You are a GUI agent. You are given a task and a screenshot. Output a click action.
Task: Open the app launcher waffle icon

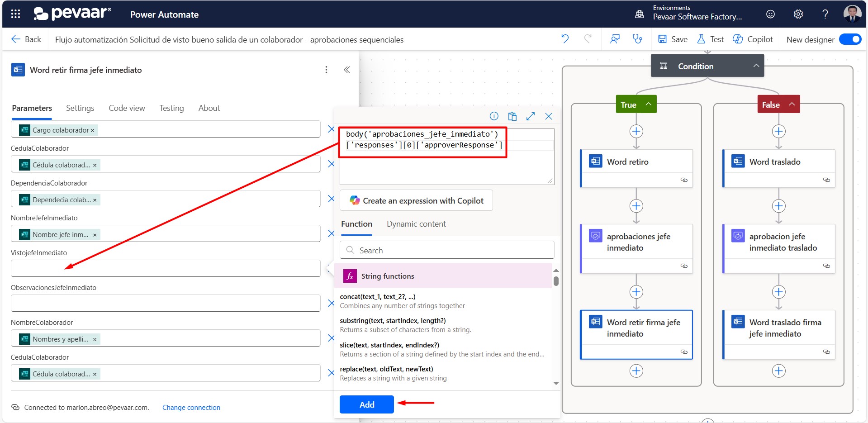click(x=15, y=14)
